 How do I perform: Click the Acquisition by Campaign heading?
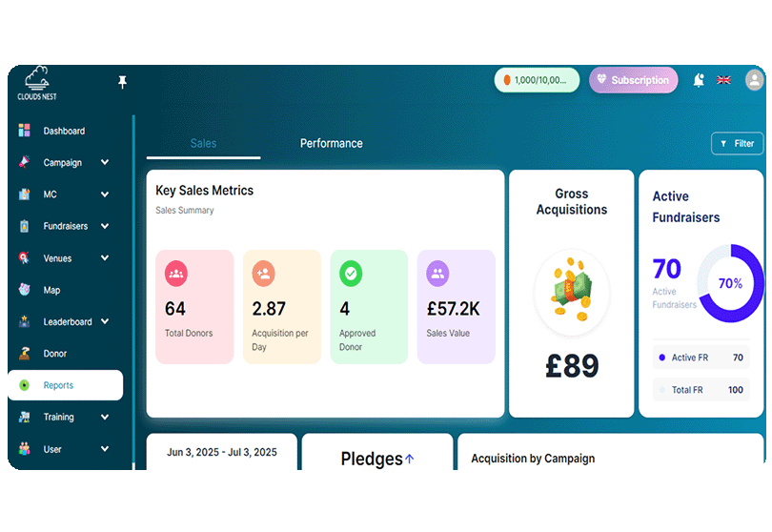533,459
